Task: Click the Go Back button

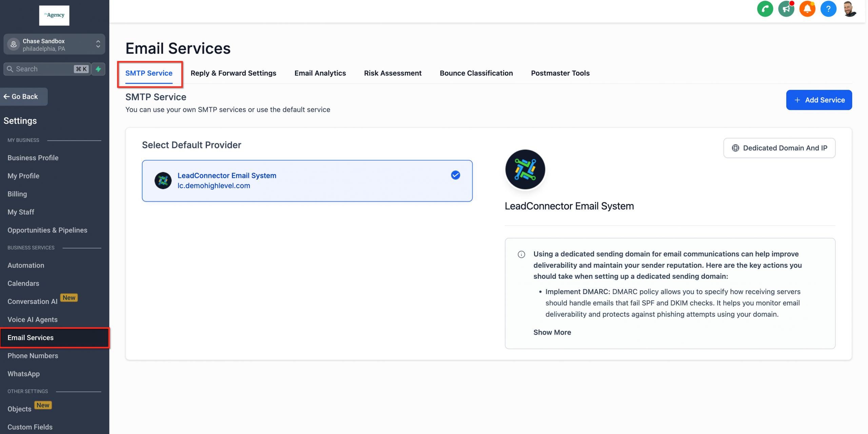Action: click(23, 97)
